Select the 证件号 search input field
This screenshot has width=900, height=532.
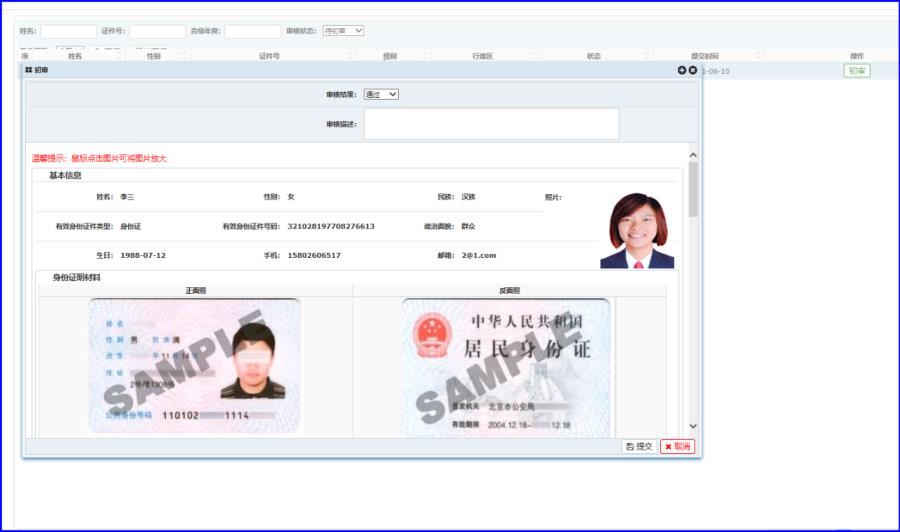pyautogui.click(x=157, y=32)
